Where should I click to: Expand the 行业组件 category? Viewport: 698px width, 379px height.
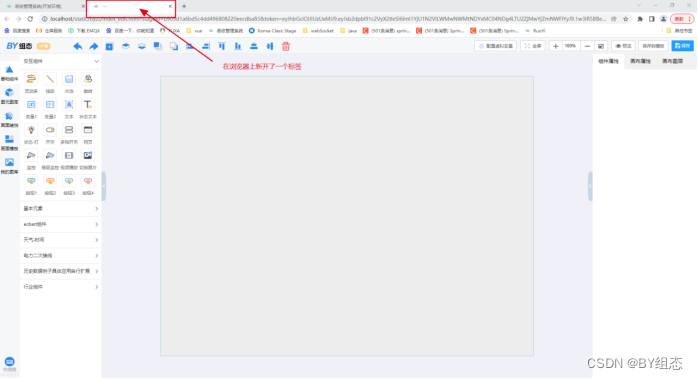coord(61,286)
